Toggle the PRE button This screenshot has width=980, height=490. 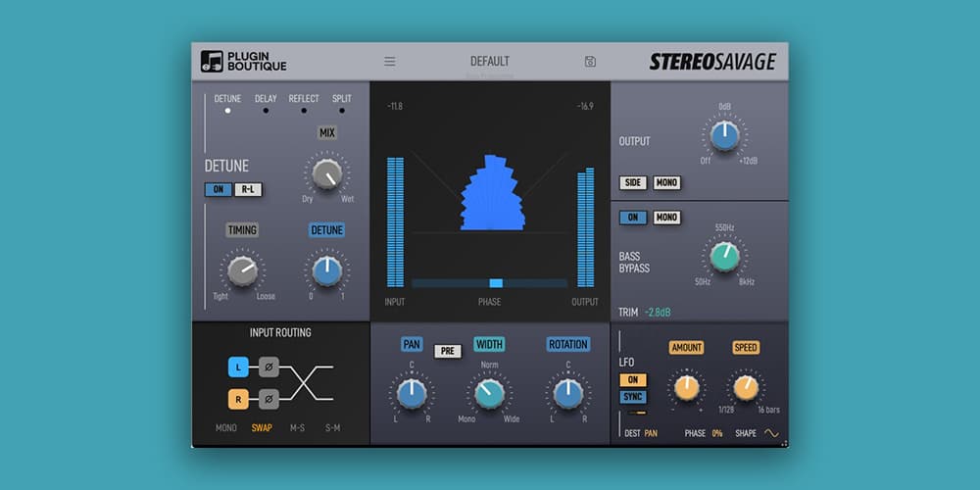pyautogui.click(x=448, y=351)
